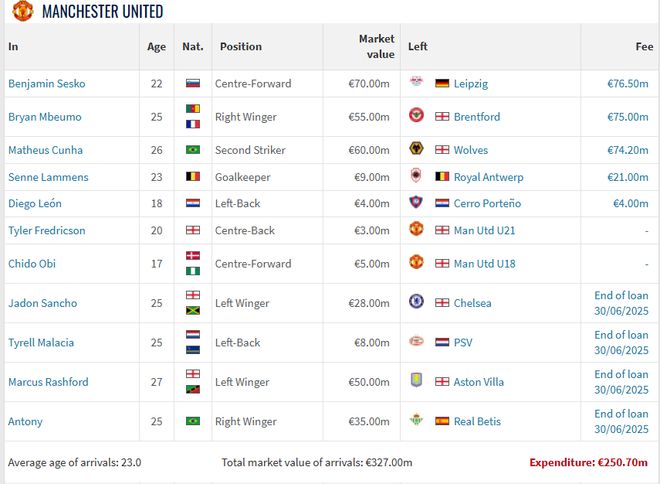Click Jadon Sancho's End of loan link
This screenshot has height=484, width=660.
(621, 303)
